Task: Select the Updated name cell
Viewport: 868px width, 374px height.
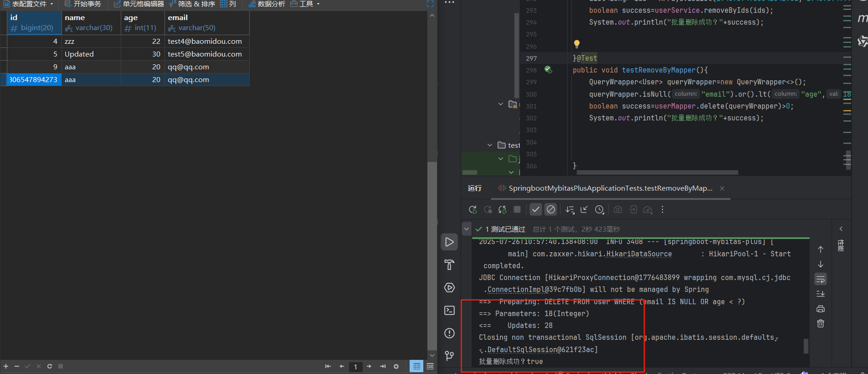Action: tap(91, 54)
